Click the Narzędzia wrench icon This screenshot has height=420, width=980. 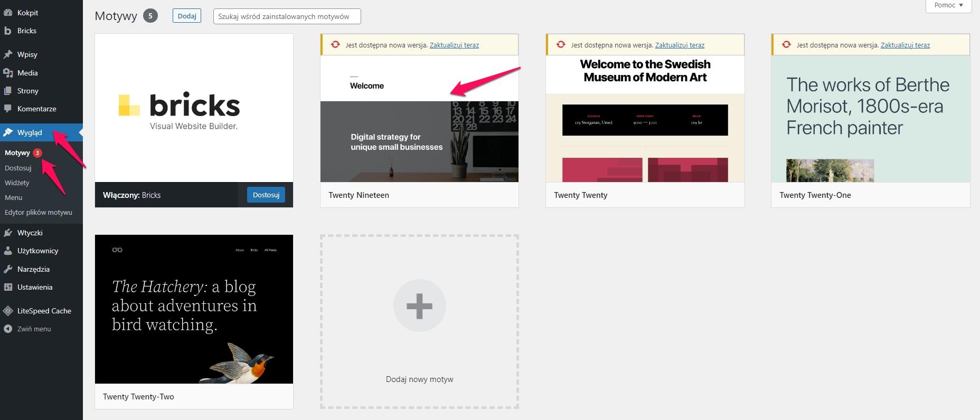[8, 269]
